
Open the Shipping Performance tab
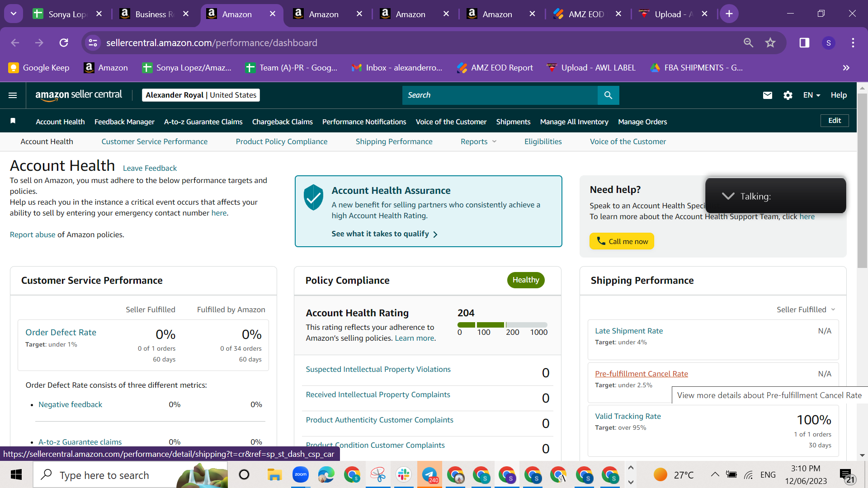394,142
